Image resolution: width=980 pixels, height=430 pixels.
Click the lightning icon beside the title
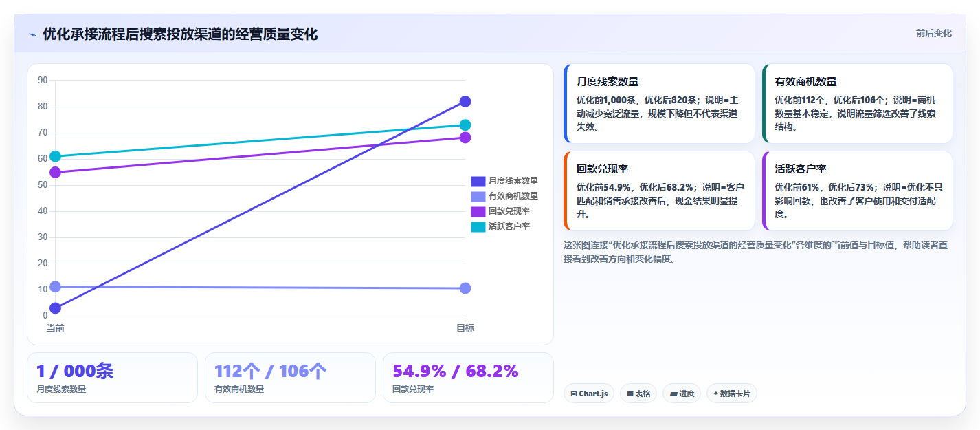tap(32, 34)
